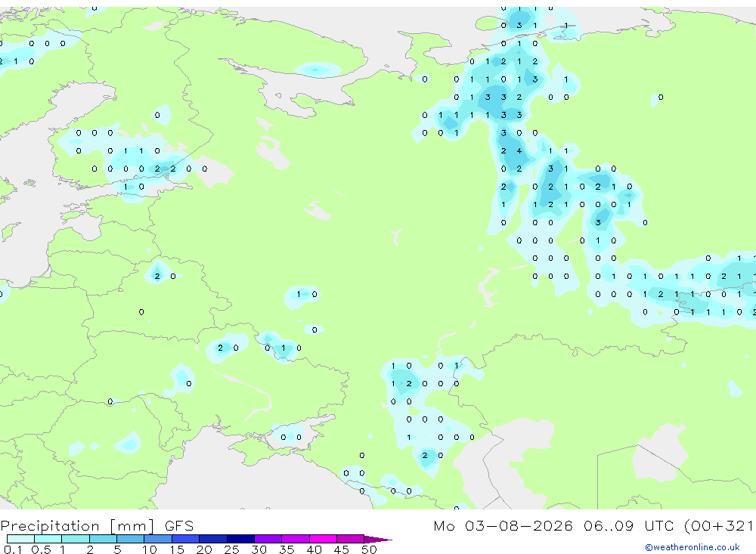
Task: Click the "40" legend scale label
Action: click(314, 549)
